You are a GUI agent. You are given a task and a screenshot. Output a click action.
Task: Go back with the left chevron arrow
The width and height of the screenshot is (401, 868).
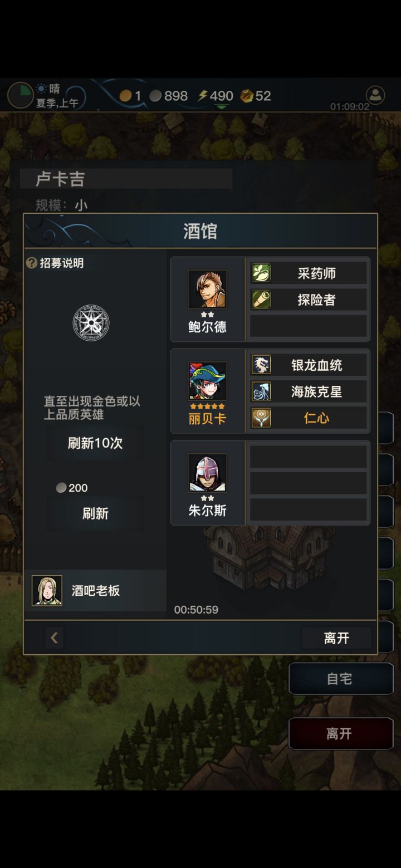(x=54, y=638)
